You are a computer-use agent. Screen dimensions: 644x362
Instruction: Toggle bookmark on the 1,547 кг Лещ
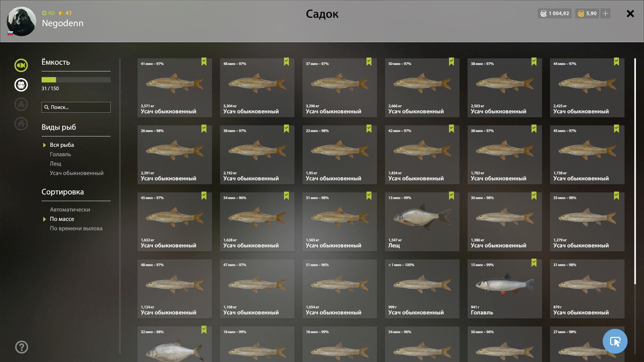click(x=451, y=196)
